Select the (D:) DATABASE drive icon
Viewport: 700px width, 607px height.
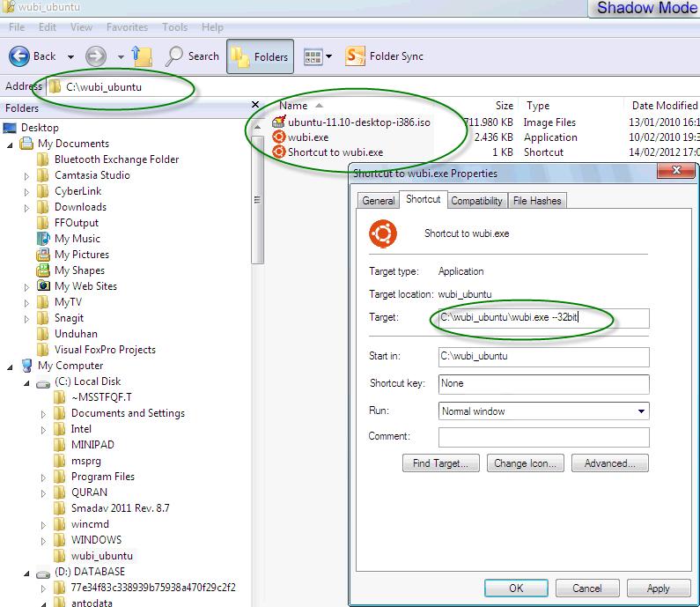tap(43, 573)
